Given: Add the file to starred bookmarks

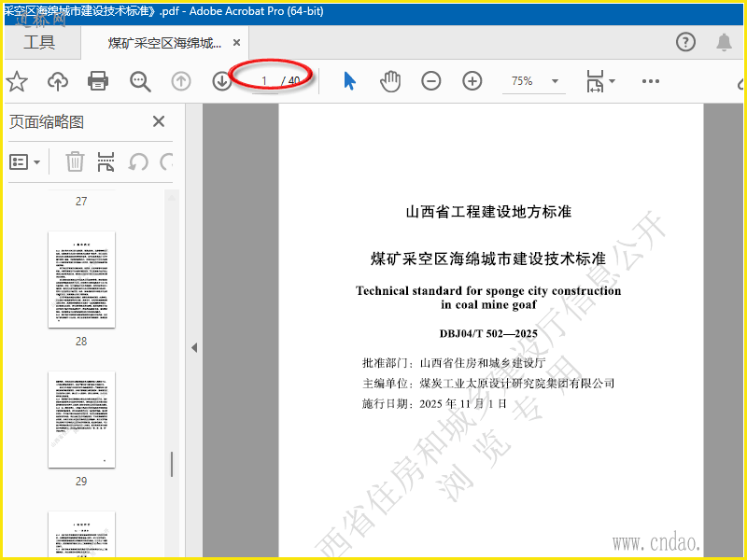Looking at the screenshot, I should click(17, 81).
